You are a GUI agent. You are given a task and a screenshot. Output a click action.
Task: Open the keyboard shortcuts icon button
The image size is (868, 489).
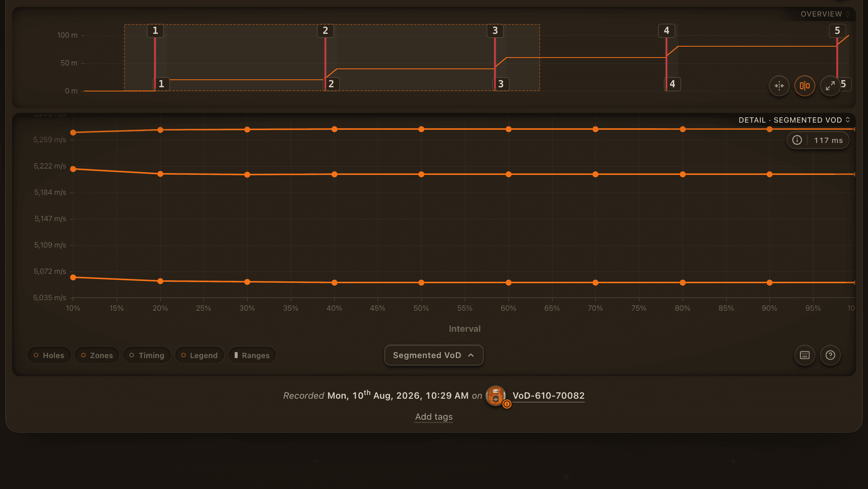(x=805, y=355)
